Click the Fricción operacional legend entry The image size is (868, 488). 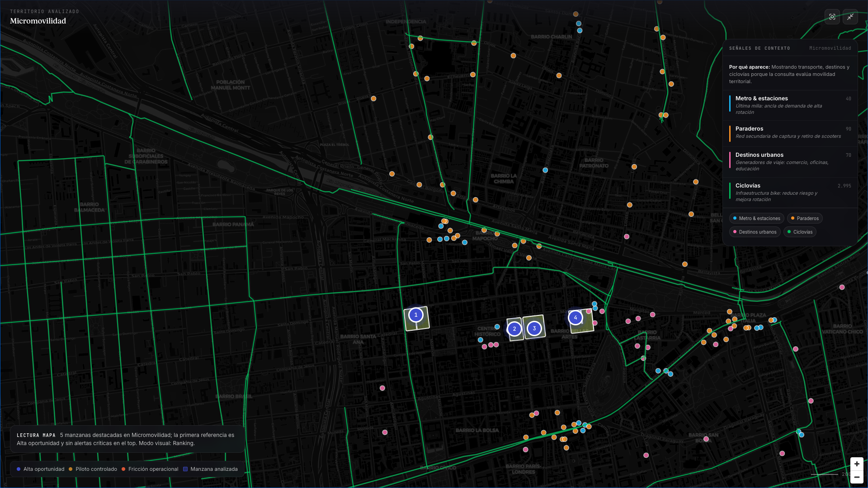click(150, 469)
